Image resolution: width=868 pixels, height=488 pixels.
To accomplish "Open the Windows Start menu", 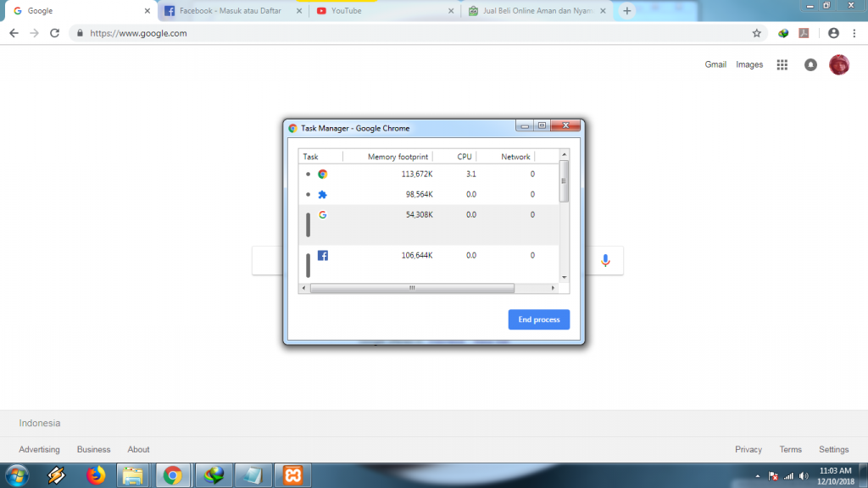I will click(17, 476).
